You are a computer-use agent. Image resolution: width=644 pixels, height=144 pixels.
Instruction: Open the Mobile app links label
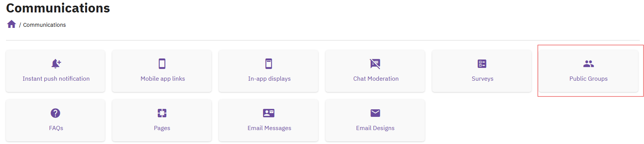click(163, 79)
